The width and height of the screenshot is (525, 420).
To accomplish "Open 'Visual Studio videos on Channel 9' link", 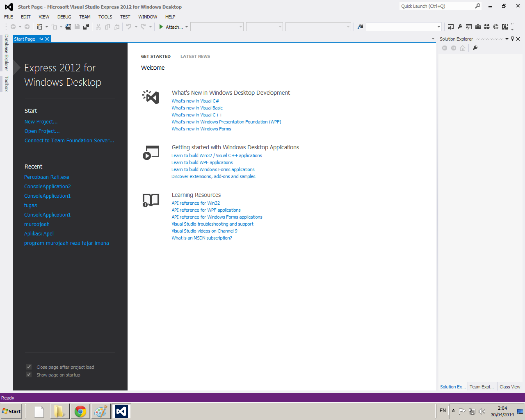I will click(204, 231).
